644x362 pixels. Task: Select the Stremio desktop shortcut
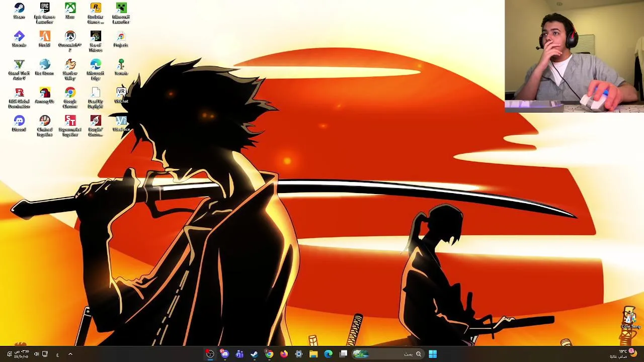click(x=19, y=39)
